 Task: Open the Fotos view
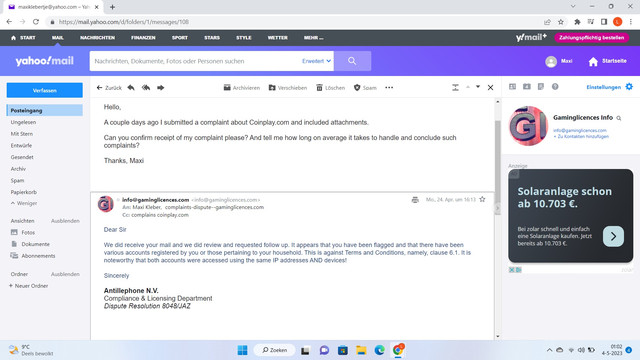click(24, 232)
